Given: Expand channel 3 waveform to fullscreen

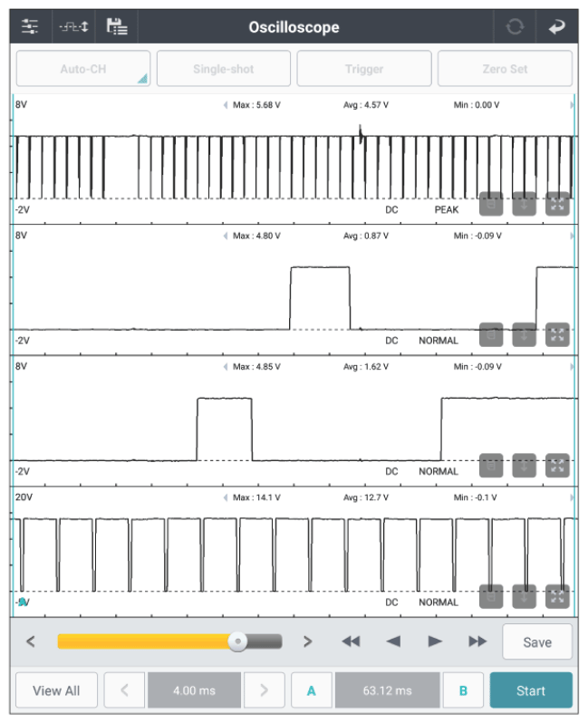Looking at the screenshot, I should point(557,466).
